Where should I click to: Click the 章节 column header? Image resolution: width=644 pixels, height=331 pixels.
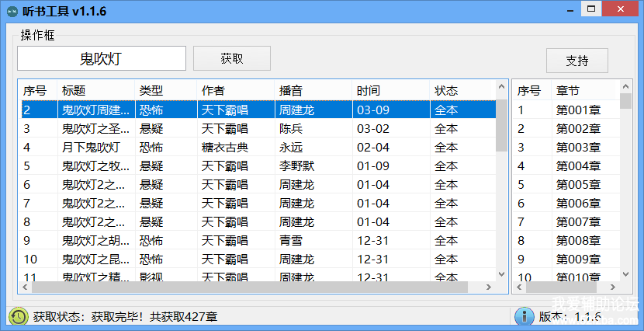coord(583,90)
